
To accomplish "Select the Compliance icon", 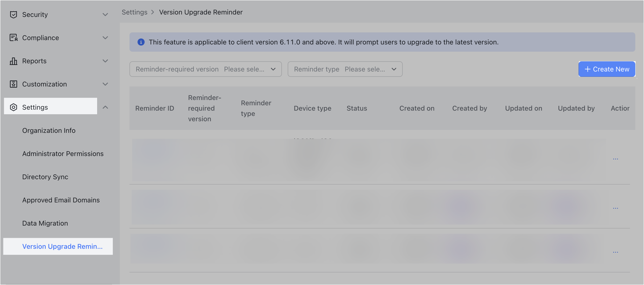I will pos(14,37).
